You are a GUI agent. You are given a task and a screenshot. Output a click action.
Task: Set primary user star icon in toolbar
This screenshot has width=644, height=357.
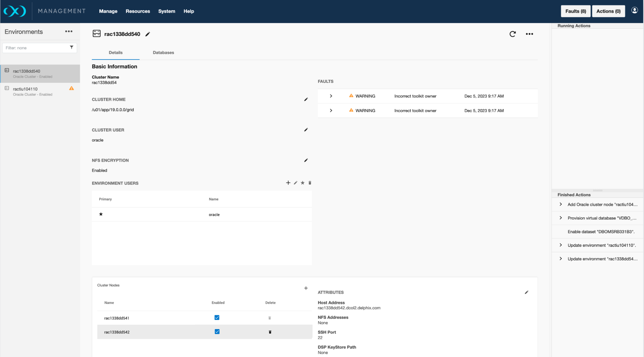(x=303, y=183)
